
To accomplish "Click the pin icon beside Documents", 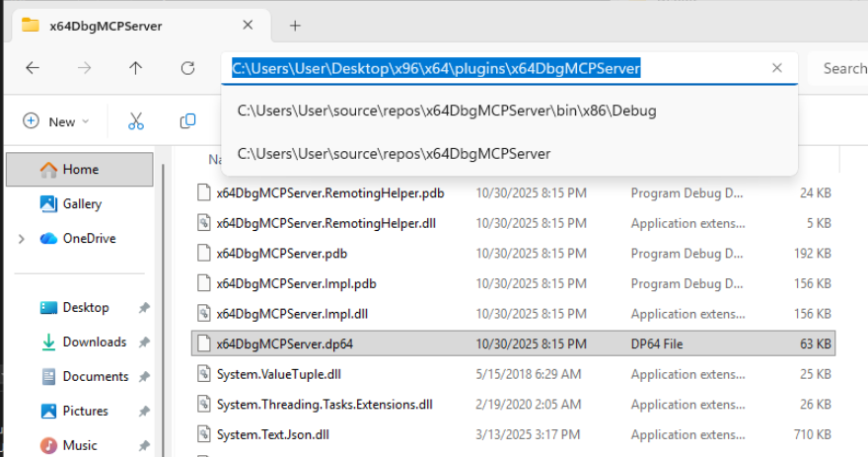I will [x=144, y=377].
